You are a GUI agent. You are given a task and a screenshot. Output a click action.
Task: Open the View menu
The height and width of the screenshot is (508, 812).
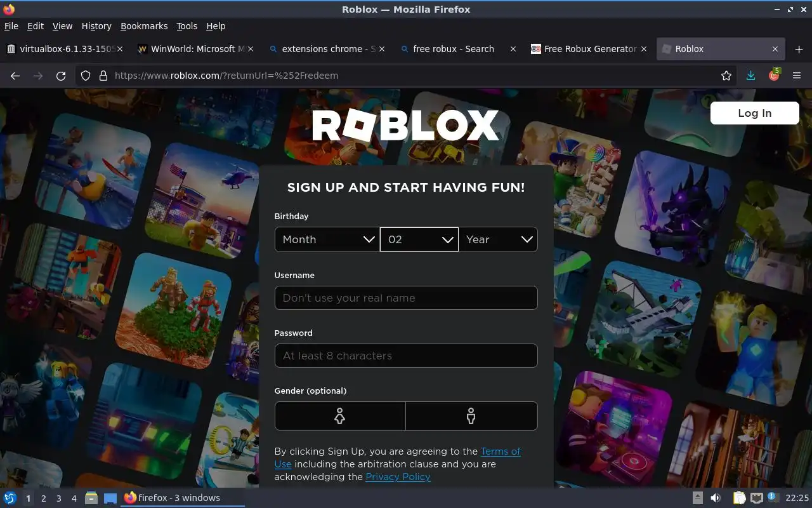tap(62, 26)
